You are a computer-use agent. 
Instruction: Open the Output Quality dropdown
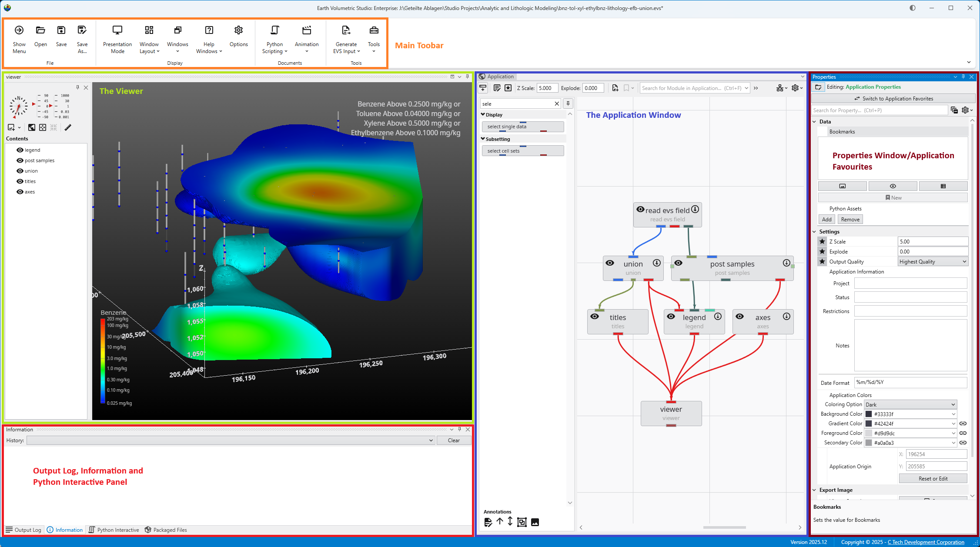pos(933,262)
